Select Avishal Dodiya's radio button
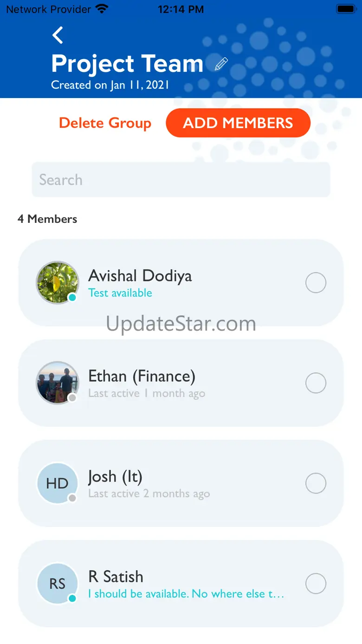 (316, 283)
